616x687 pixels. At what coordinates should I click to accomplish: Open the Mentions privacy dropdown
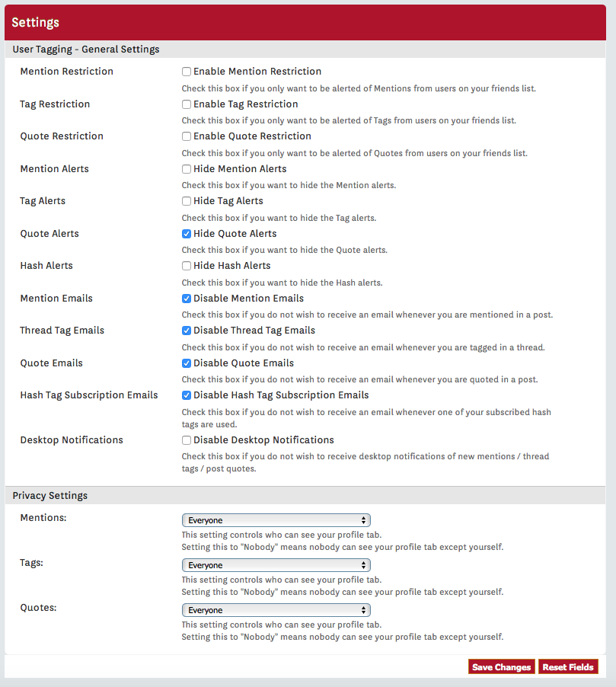[276, 520]
